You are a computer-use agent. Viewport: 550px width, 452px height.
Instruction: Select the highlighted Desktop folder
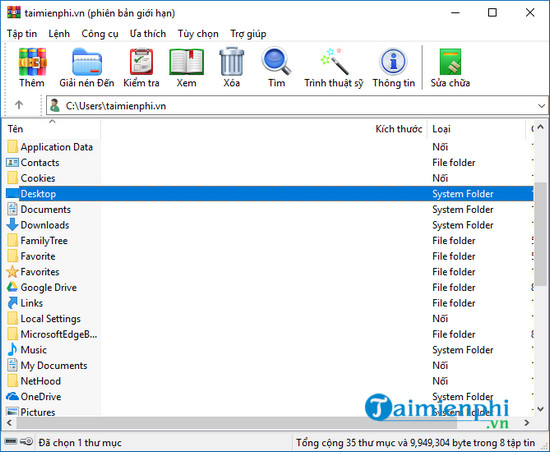[270, 194]
